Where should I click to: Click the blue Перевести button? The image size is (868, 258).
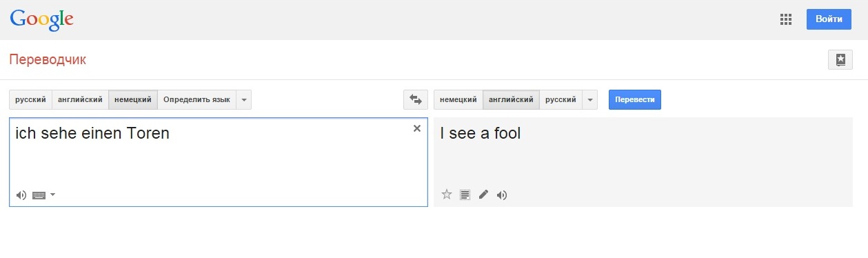point(635,99)
